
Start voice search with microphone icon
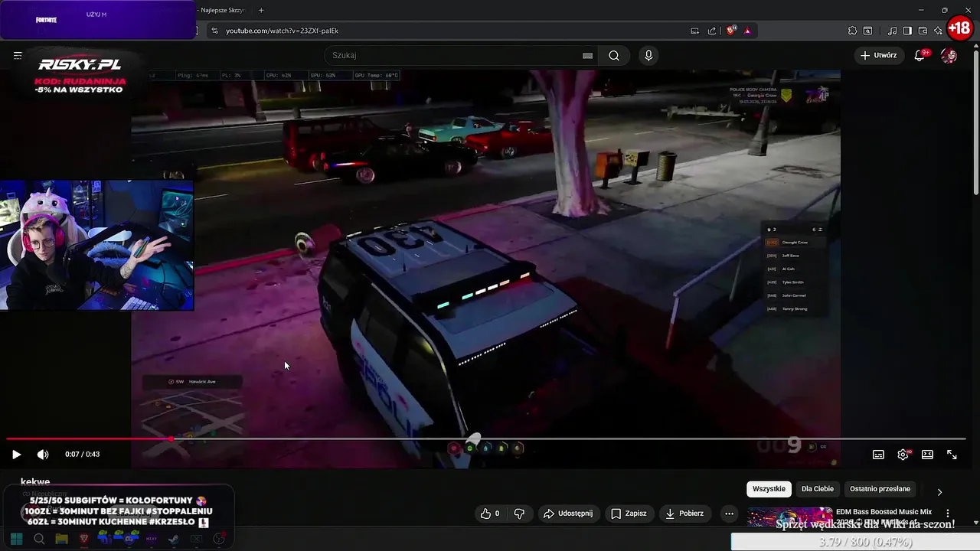(x=648, y=55)
